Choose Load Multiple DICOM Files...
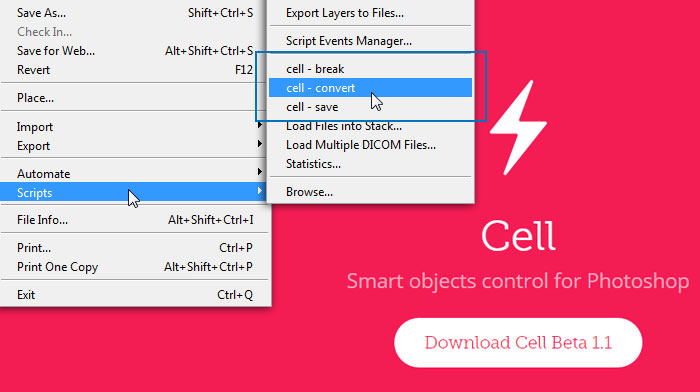 tap(370, 145)
